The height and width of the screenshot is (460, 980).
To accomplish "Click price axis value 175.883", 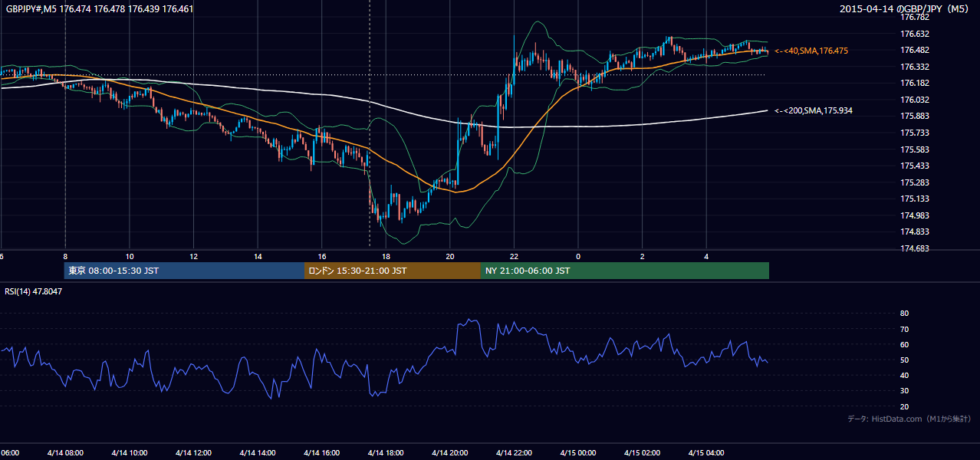I will coord(915,116).
